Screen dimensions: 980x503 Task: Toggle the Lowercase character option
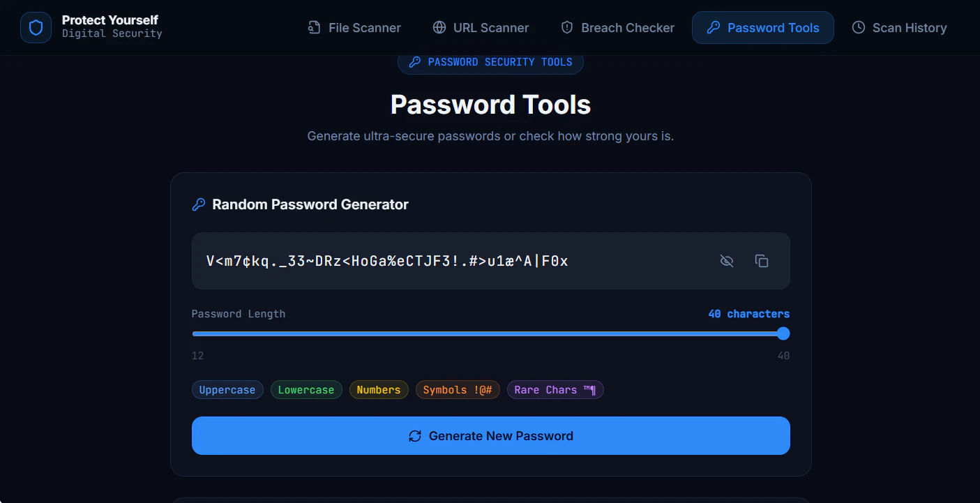(306, 390)
